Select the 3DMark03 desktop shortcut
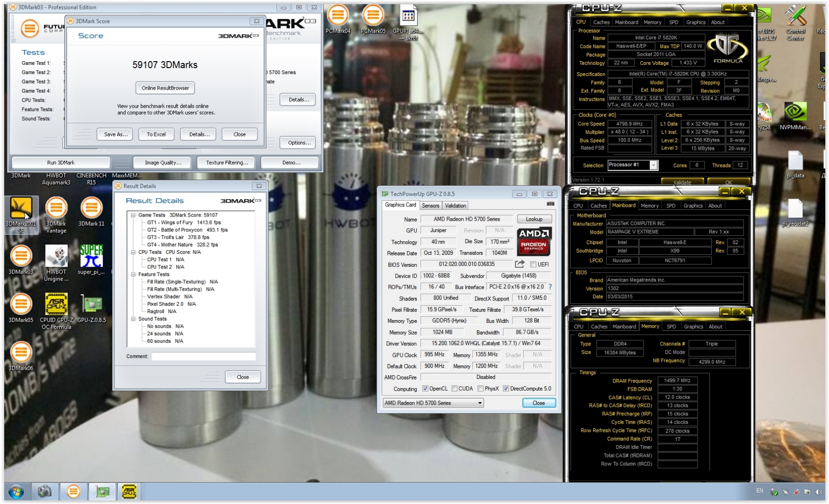This screenshot has width=829, height=504. [21, 260]
